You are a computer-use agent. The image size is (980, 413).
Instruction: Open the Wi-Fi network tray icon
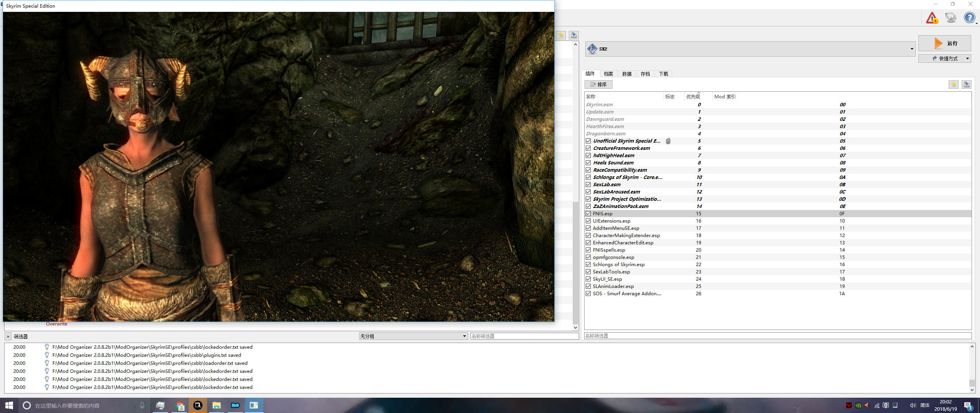click(x=877, y=405)
